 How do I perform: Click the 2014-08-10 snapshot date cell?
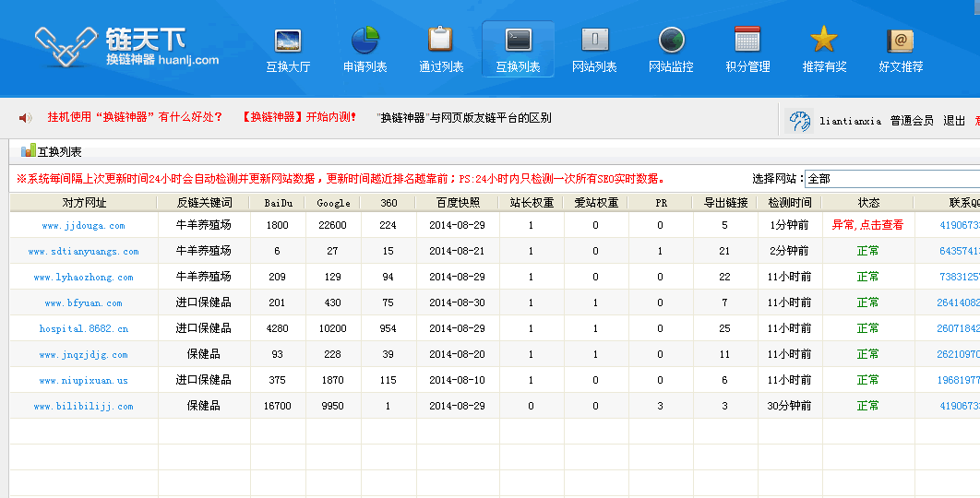pos(457,380)
